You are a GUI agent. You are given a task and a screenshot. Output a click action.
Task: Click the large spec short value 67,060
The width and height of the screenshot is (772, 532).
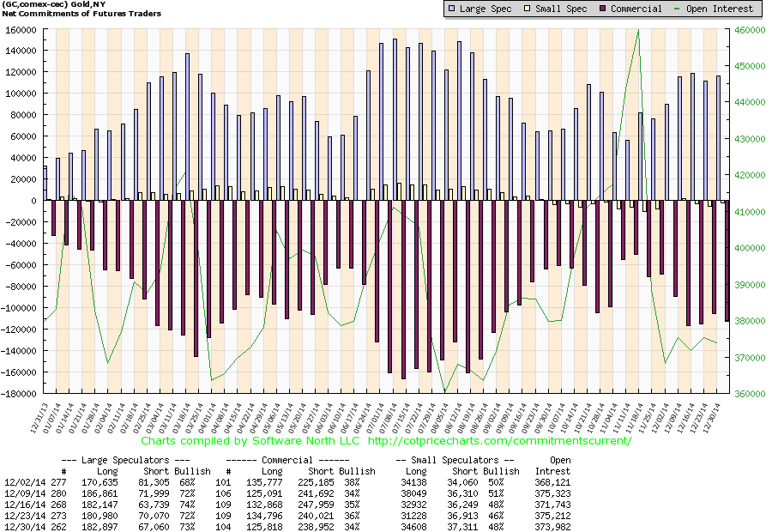point(154,527)
